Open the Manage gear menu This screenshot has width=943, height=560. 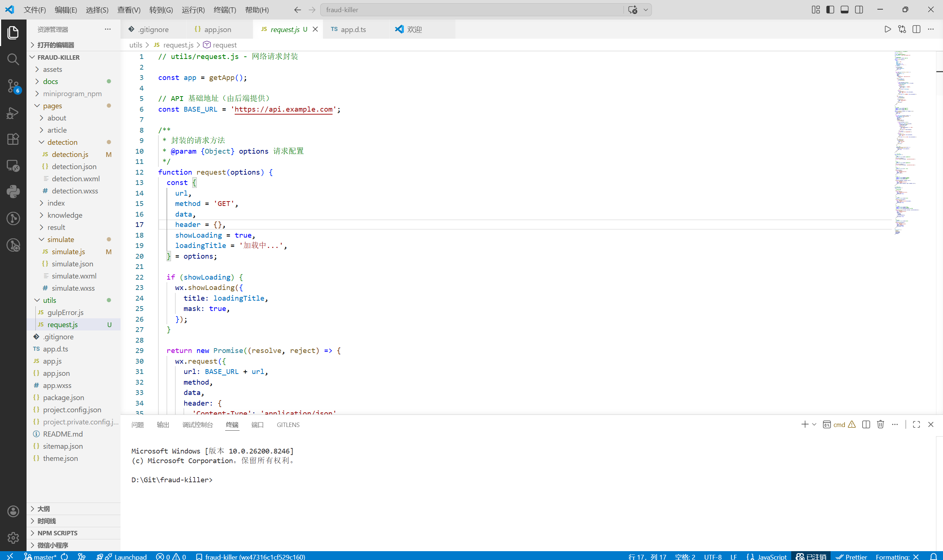pyautogui.click(x=13, y=538)
